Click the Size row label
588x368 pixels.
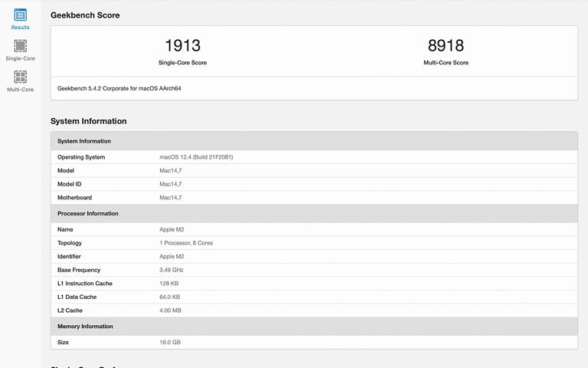pyautogui.click(x=63, y=343)
